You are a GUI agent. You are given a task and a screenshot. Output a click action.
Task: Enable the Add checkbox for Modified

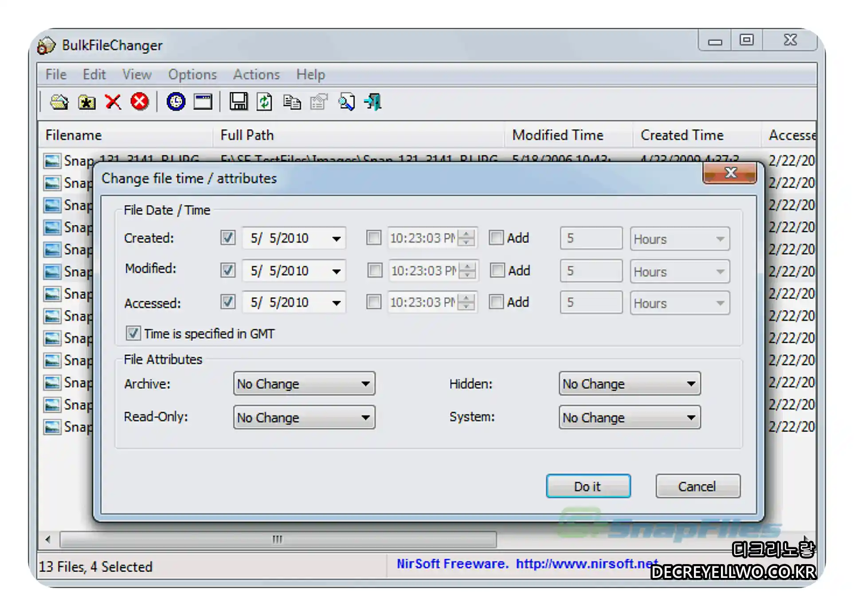(x=497, y=270)
